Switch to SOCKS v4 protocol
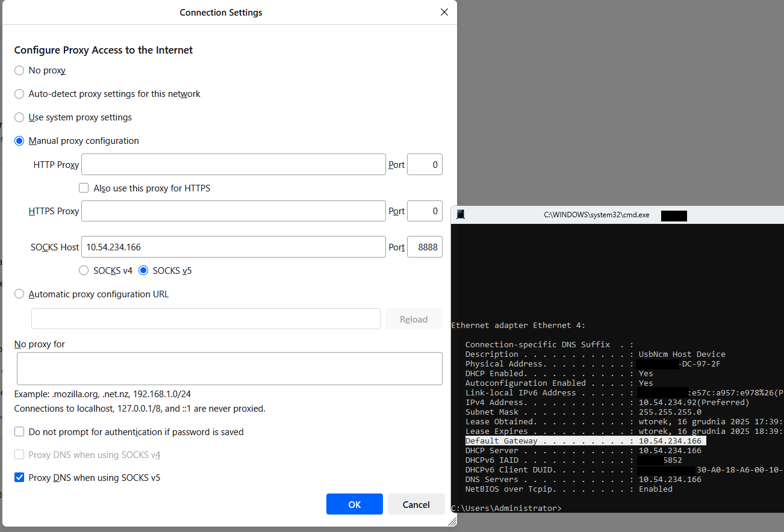This screenshot has width=784, height=532. pyautogui.click(x=84, y=271)
